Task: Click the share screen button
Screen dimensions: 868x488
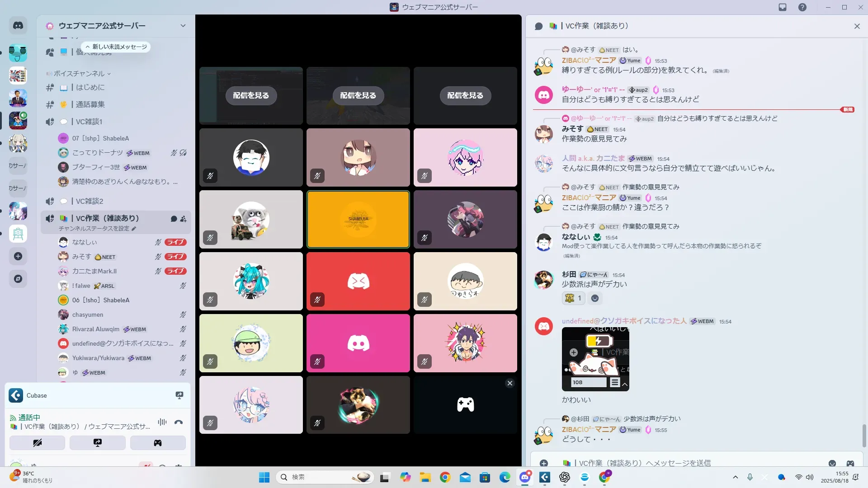Action: (x=98, y=443)
